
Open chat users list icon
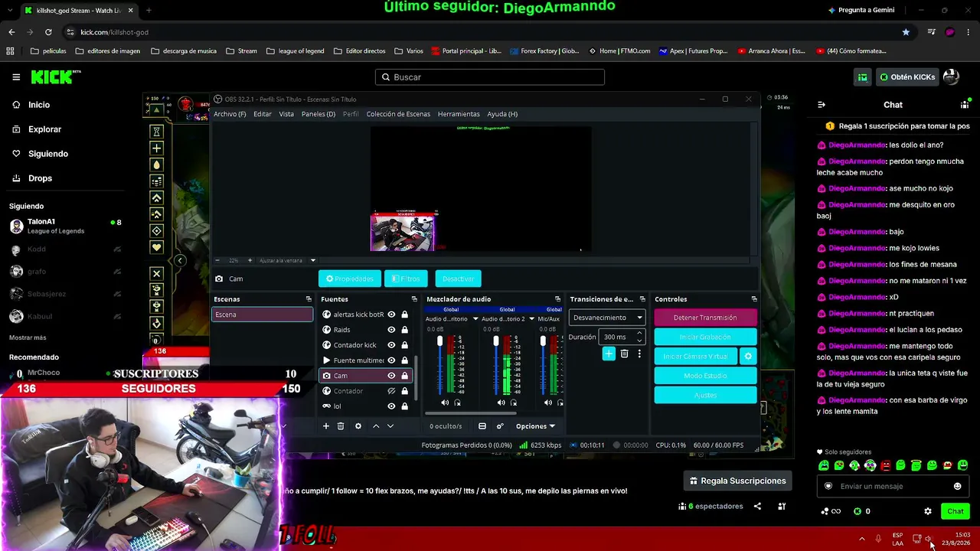click(x=965, y=105)
